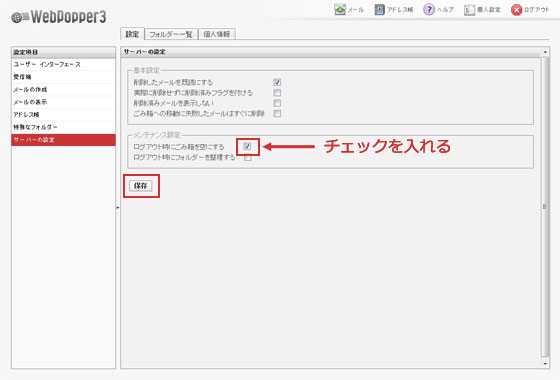Open the アドレス帳 address book header icon
560x380 pixels.
(x=379, y=9)
